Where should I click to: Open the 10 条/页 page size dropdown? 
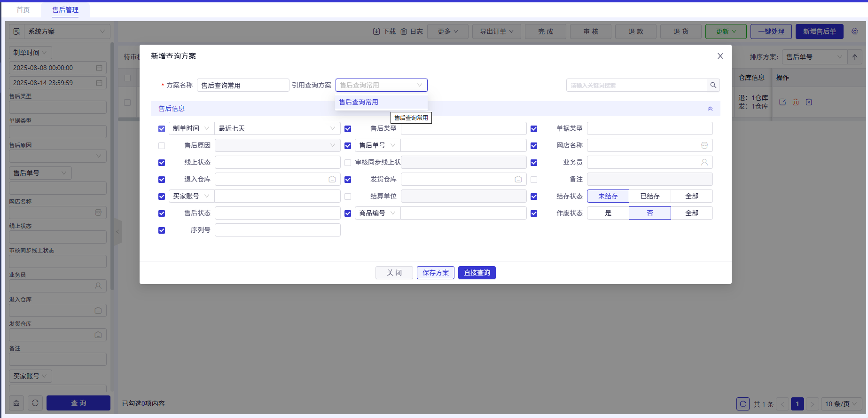click(841, 404)
